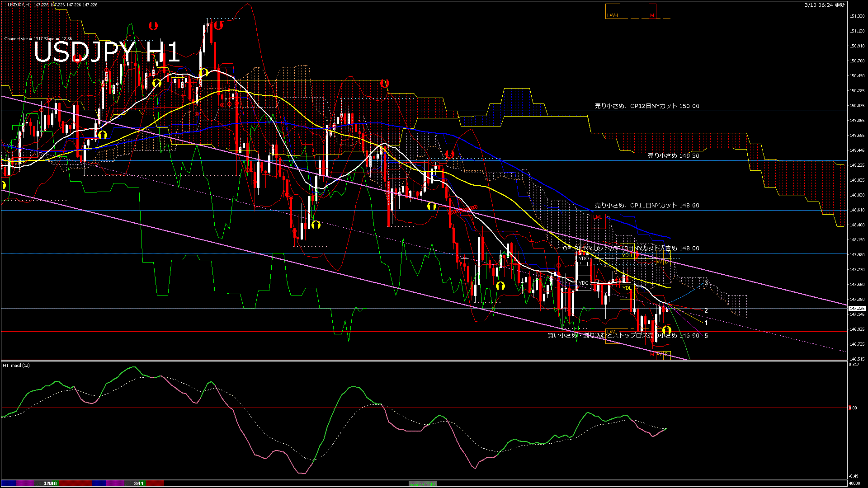Select the white YDC yesterday-close marker
868x488 pixels.
click(584, 283)
